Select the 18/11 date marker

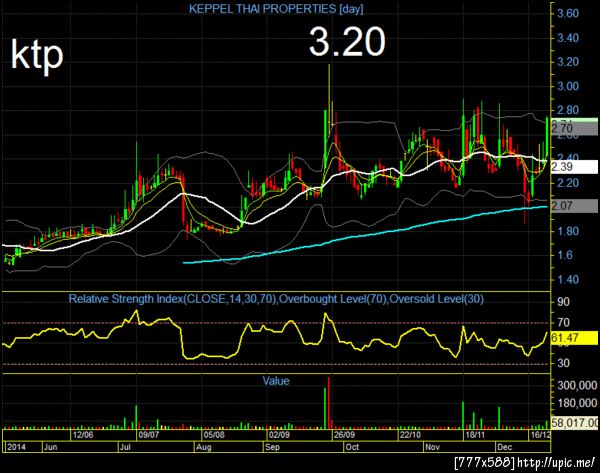pos(475,435)
